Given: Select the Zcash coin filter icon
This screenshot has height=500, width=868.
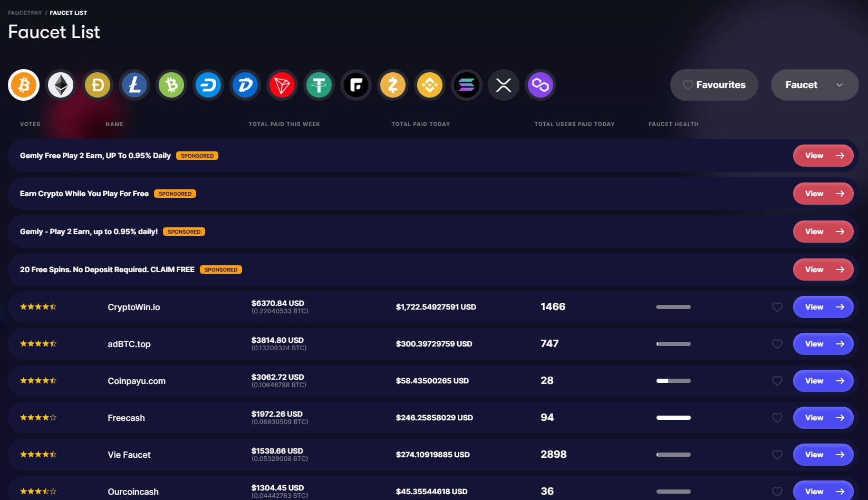Looking at the screenshot, I should tap(393, 85).
